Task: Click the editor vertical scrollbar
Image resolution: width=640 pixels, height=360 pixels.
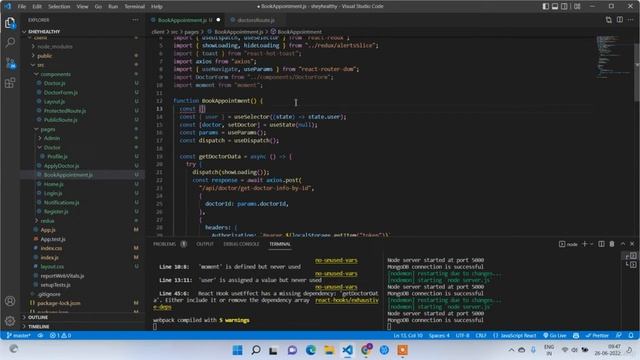Action: coord(637,69)
